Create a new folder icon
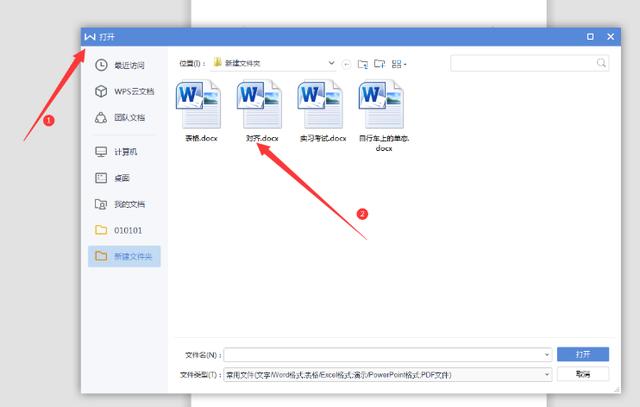This screenshot has height=407, width=640. [x=380, y=64]
